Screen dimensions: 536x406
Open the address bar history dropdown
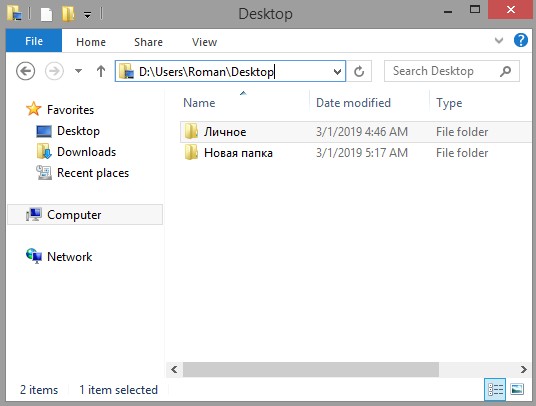(337, 71)
